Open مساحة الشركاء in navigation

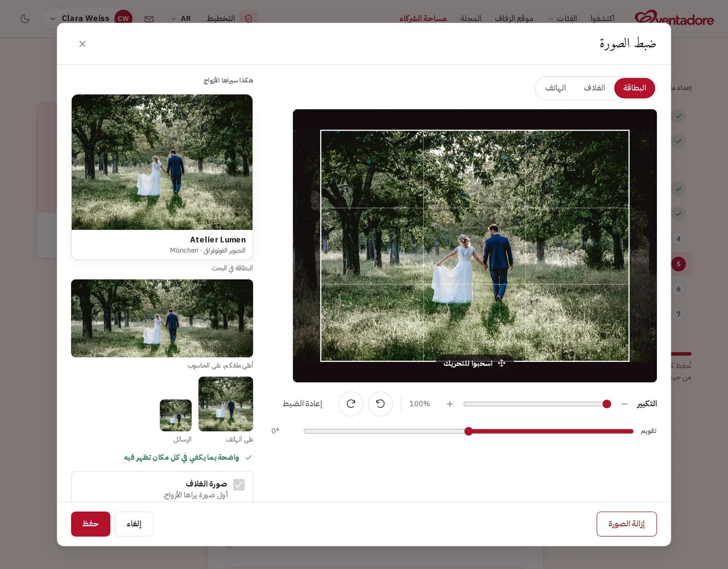tap(423, 19)
